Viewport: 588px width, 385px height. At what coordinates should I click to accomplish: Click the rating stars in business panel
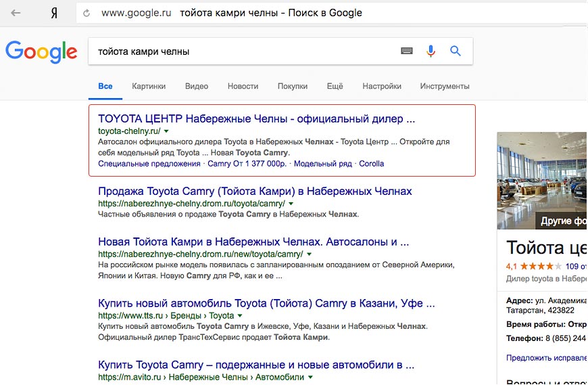(x=541, y=266)
